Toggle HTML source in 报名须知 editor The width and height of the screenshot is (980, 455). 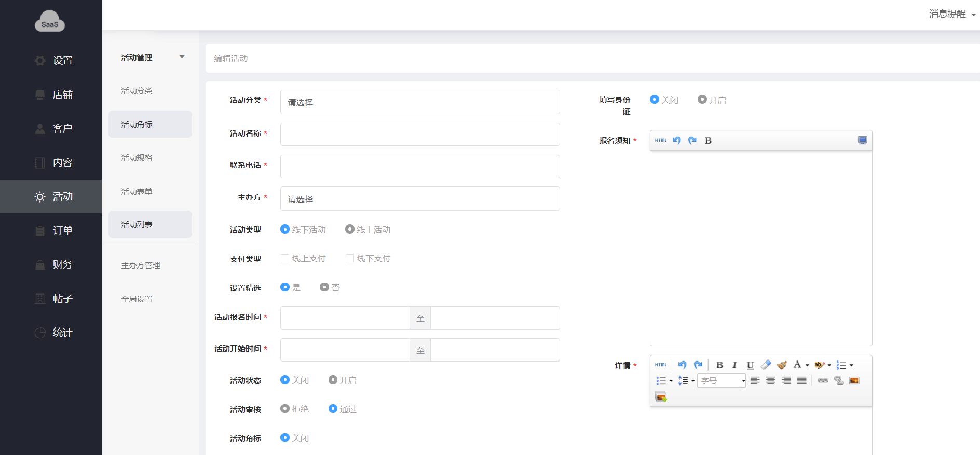click(660, 140)
